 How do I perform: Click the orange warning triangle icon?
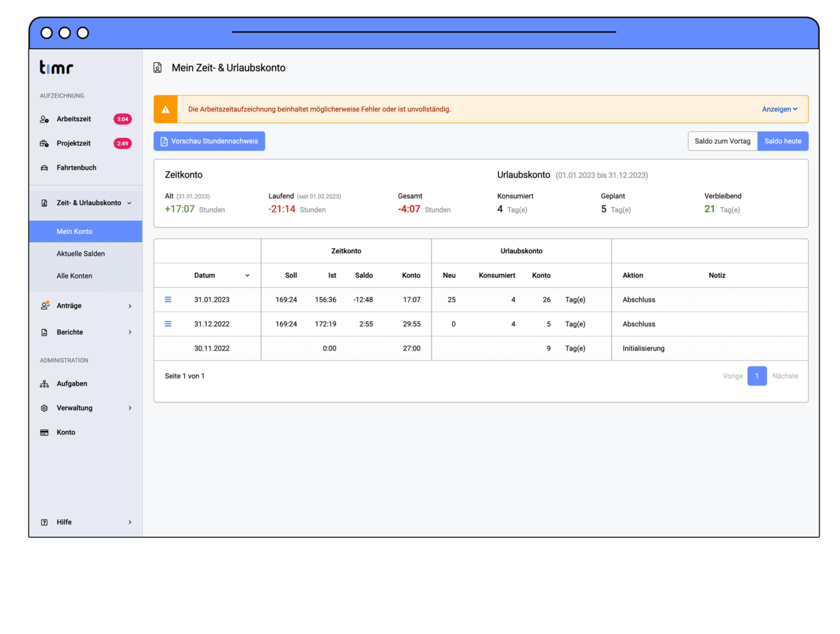(166, 109)
